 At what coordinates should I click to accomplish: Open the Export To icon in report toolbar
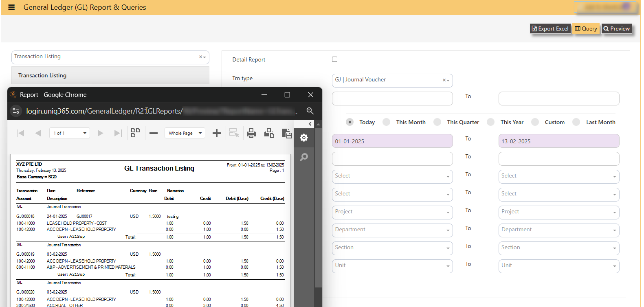pyautogui.click(x=287, y=133)
